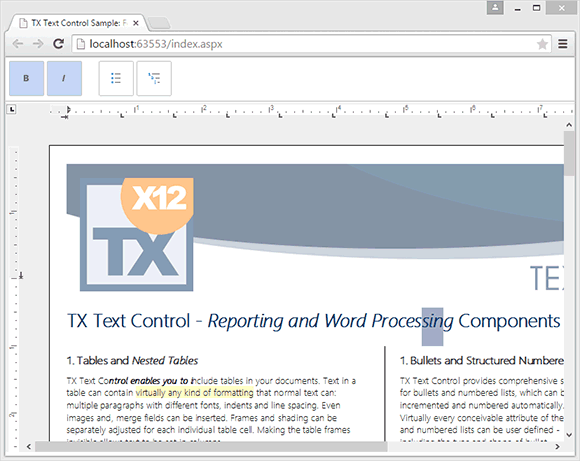Click text 'incremented and numbered automatically'
The image size is (580, 461).
(x=482, y=406)
